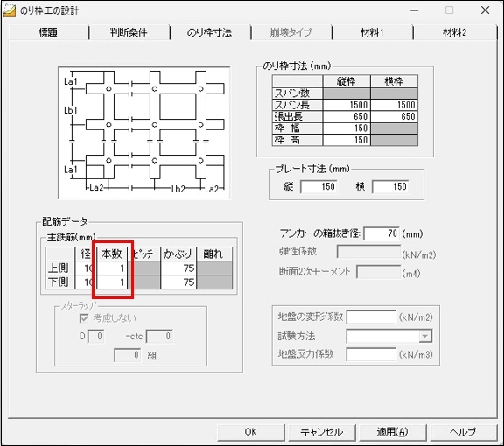Click the OK button
The width and height of the screenshot is (504, 446).
pos(251,431)
